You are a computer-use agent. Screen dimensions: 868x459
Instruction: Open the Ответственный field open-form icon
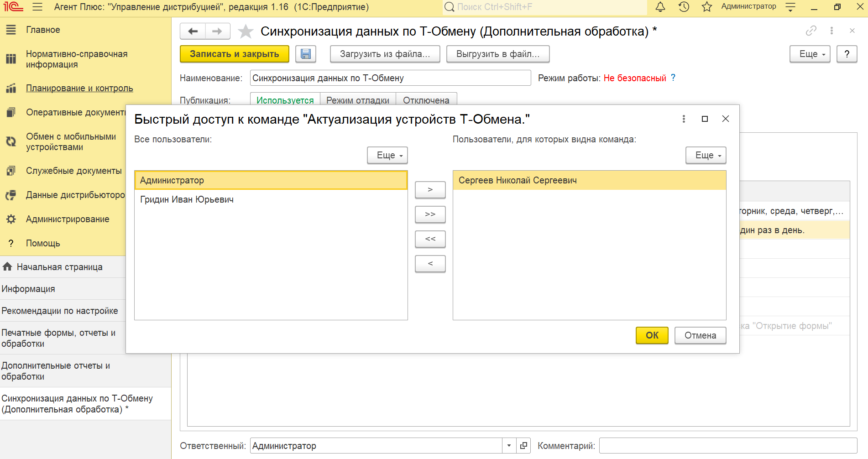[524, 445]
